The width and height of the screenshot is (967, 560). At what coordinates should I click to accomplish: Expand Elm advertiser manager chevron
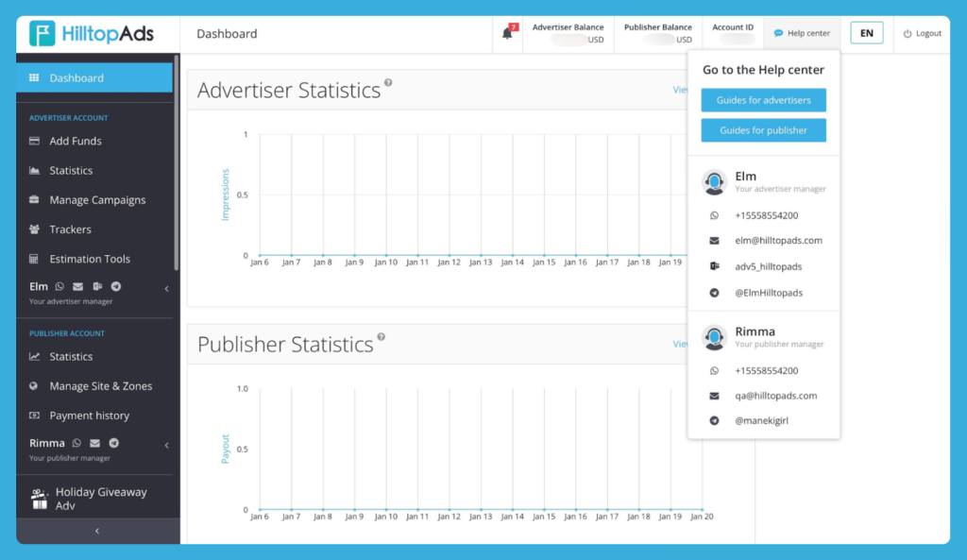pyautogui.click(x=166, y=289)
